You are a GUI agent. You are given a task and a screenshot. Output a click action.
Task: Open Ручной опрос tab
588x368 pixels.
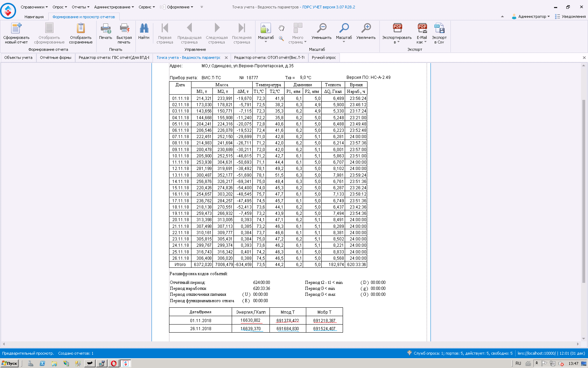(x=324, y=57)
